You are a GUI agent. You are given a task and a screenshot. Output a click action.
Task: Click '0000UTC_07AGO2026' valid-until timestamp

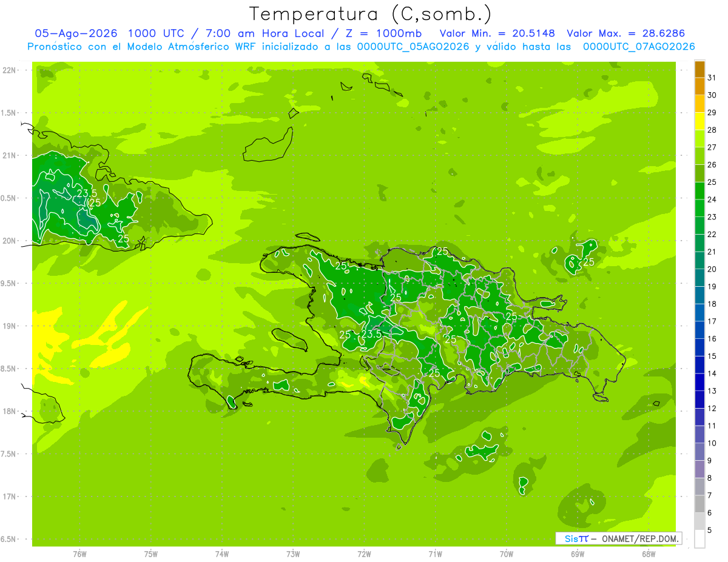[x=639, y=47]
